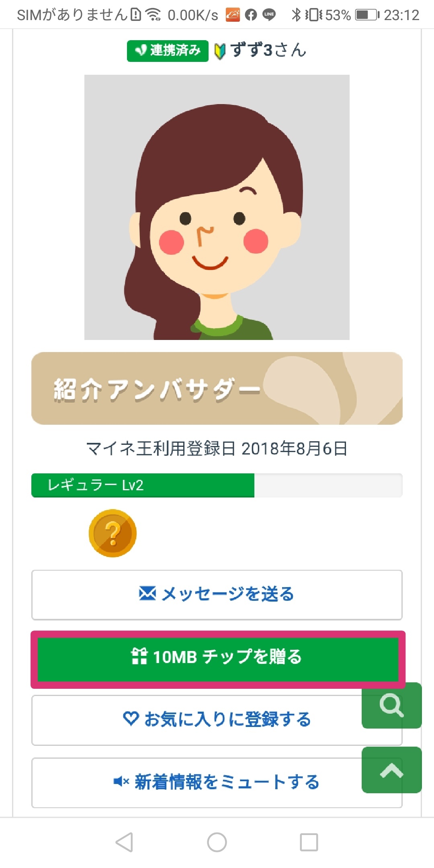
Task: Tap the recent apps square icon
Action: (x=309, y=842)
